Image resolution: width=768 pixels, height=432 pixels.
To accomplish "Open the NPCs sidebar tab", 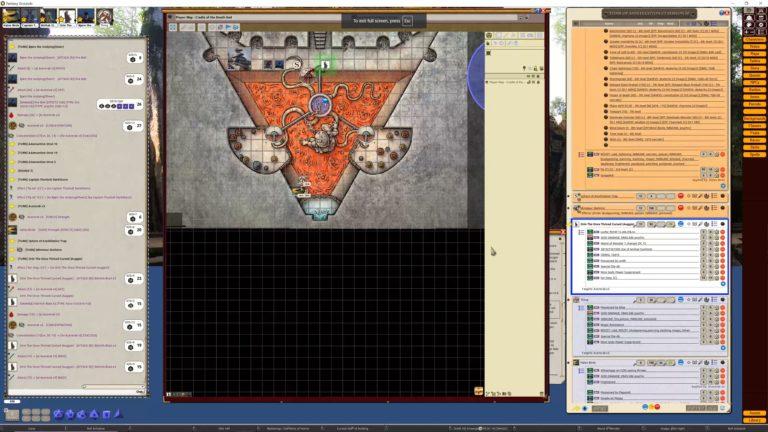I will coord(754,82).
